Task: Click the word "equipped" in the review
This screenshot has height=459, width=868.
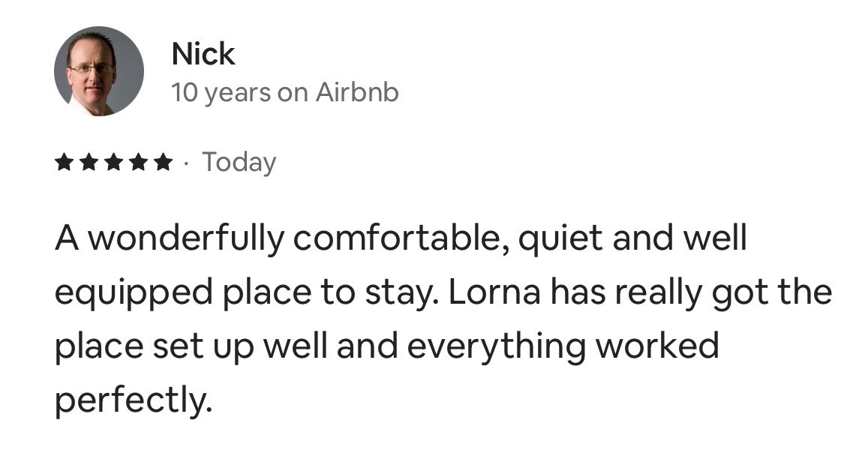Action: pyautogui.click(x=134, y=294)
